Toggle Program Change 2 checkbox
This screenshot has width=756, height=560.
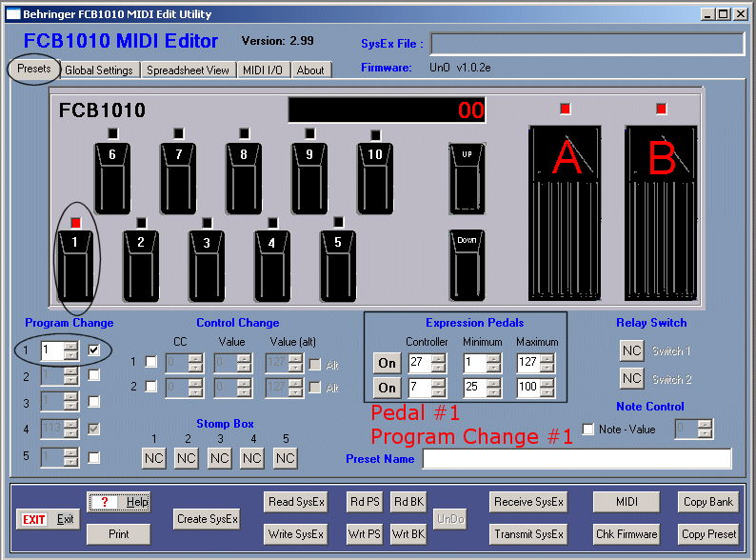pyautogui.click(x=94, y=375)
